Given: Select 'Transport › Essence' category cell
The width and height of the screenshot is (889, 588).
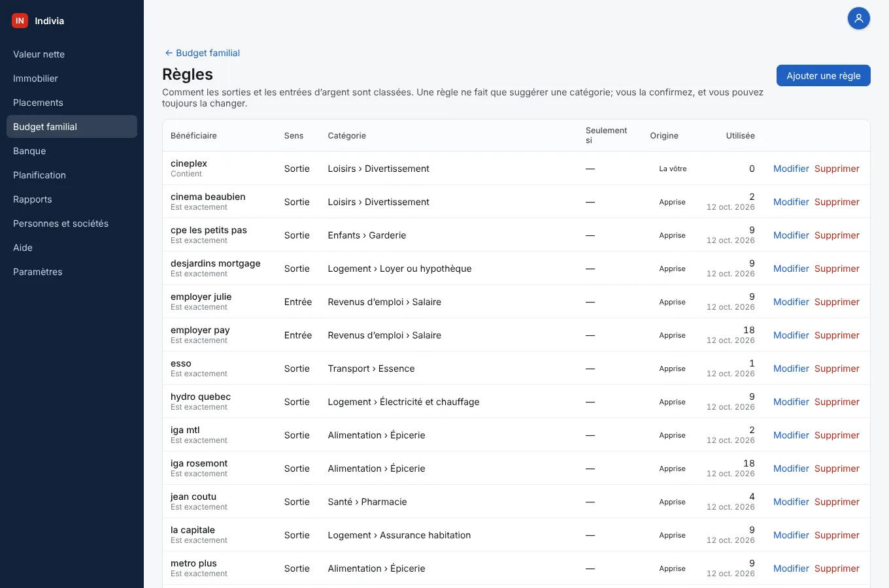Looking at the screenshot, I should coord(371,368).
